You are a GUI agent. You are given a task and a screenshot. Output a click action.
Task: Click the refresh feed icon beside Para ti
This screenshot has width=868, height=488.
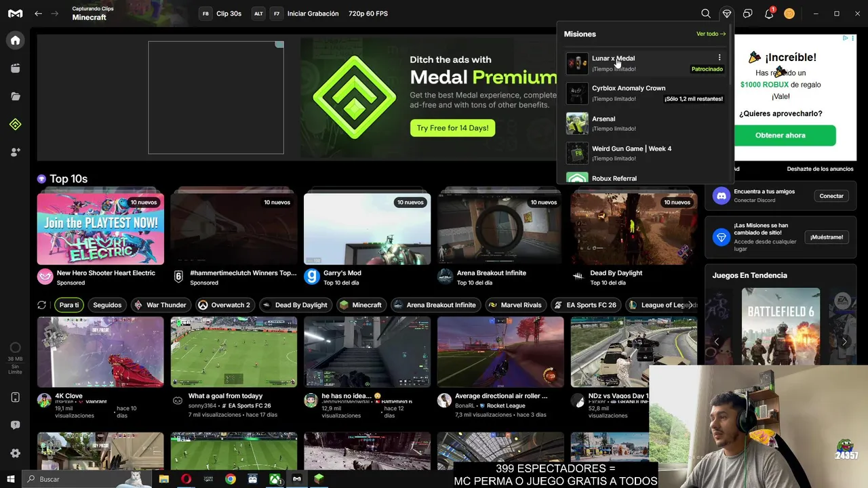point(41,305)
